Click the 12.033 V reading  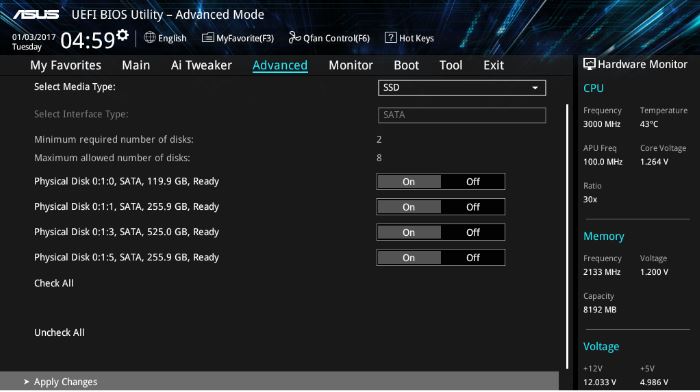point(600,382)
